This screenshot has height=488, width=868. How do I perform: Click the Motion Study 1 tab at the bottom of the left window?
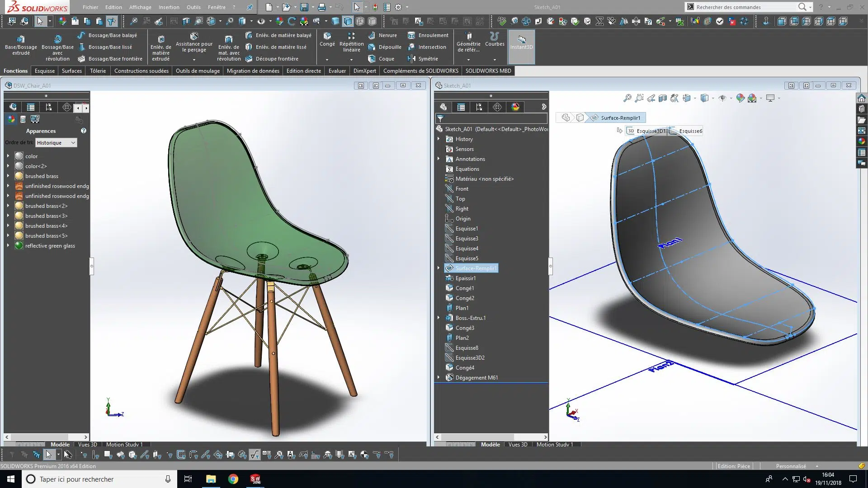124,445
